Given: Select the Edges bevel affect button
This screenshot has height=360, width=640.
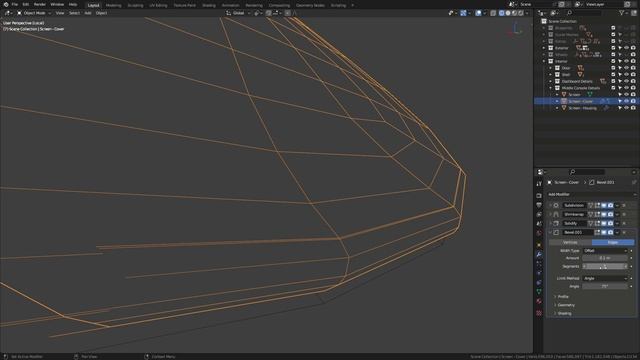Looking at the screenshot, I should [613, 242].
